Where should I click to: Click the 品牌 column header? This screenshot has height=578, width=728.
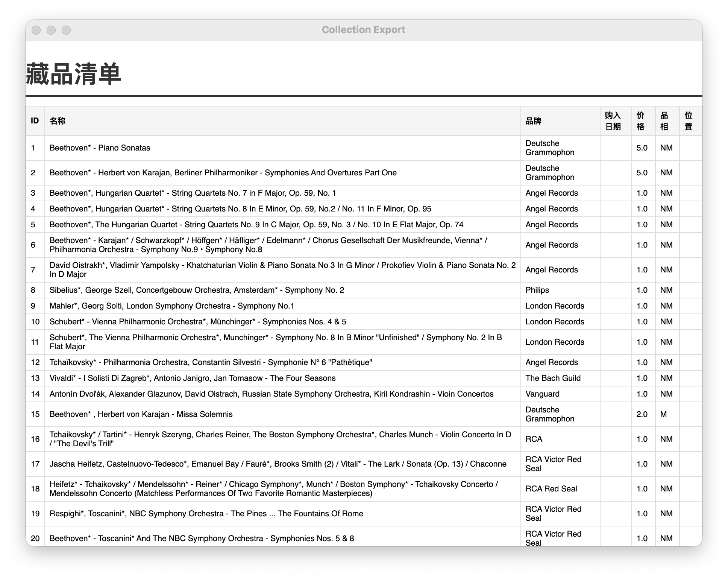tap(560, 121)
